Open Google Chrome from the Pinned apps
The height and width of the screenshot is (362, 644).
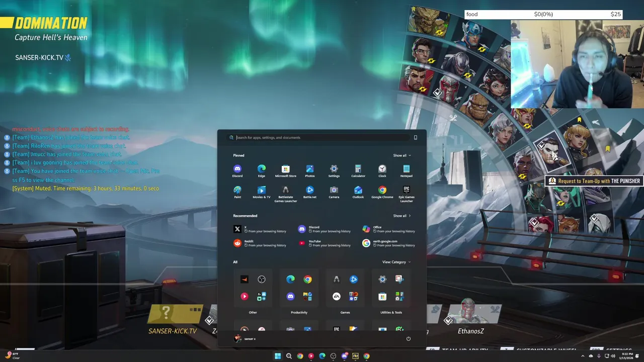click(382, 192)
